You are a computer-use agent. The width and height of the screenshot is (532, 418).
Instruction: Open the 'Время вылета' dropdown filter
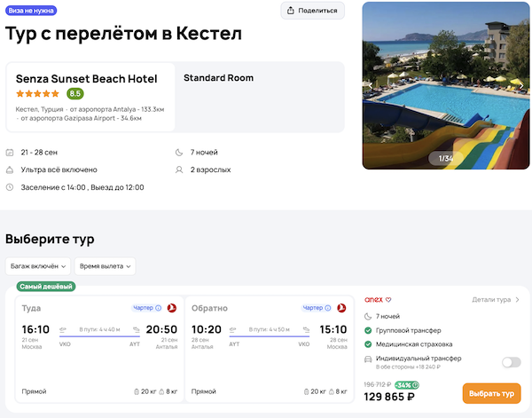click(105, 265)
